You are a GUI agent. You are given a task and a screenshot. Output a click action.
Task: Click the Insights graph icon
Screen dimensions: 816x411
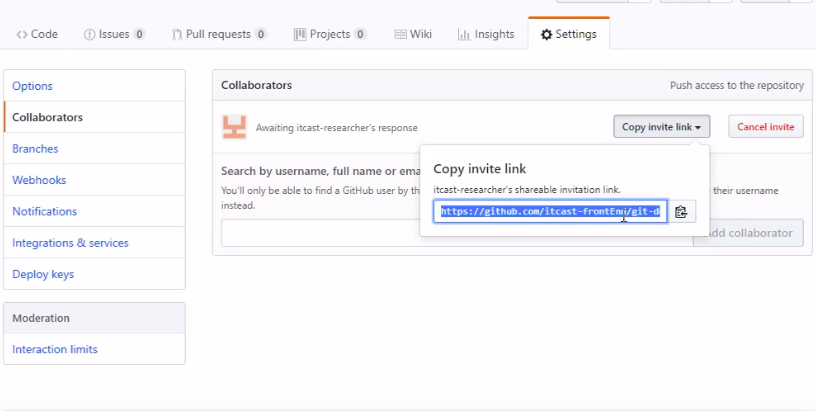click(464, 35)
